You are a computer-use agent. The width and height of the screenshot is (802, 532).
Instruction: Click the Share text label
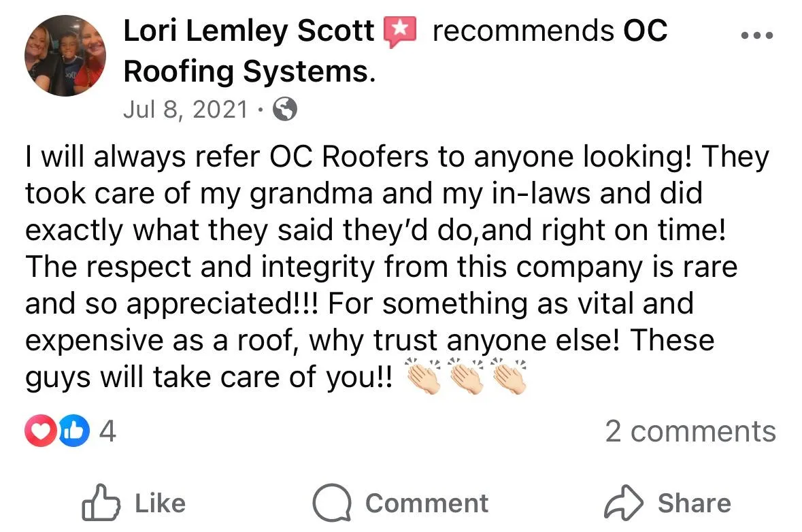click(x=695, y=503)
